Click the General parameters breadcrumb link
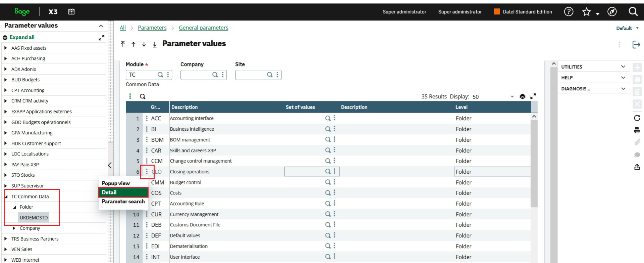This screenshot has height=263, width=644. point(203,28)
